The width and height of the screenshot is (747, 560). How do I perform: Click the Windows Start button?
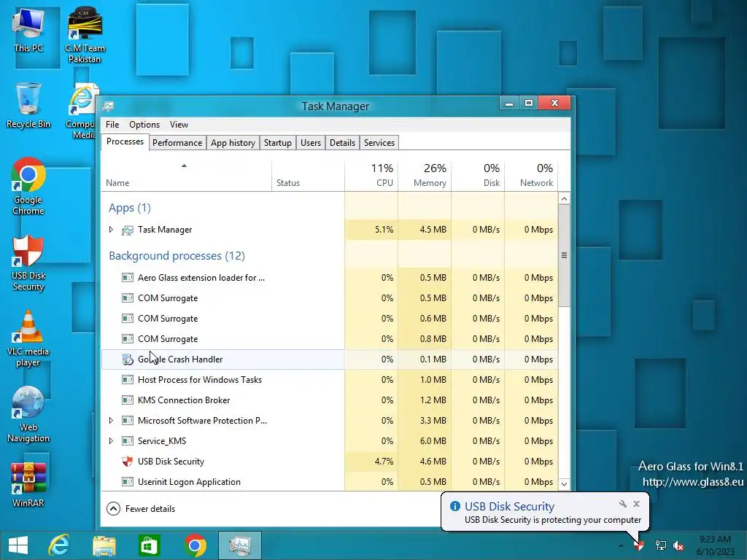pyautogui.click(x=18, y=545)
